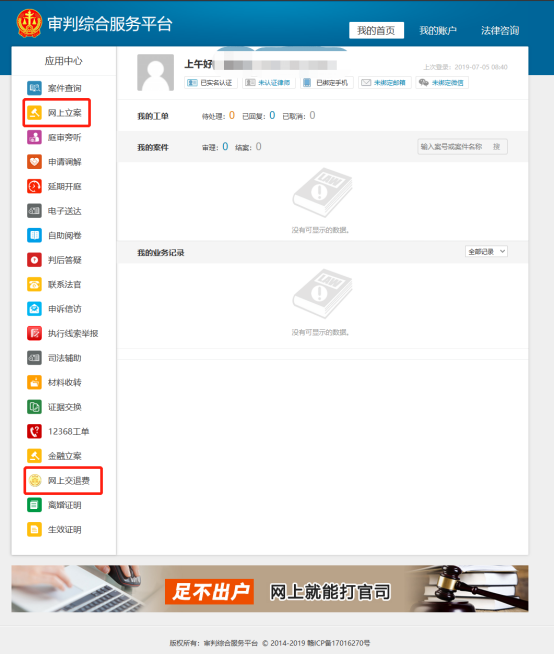Image resolution: width=554 pixels, height=655 pixels.
Task: Click the 12368工单 label
Action: point(69,432)
